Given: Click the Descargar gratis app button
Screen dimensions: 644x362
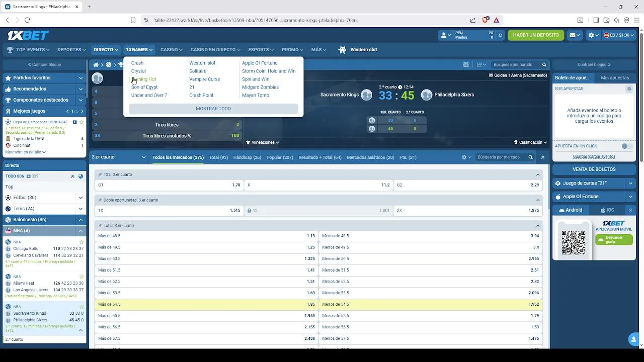Looking at the screenshot, I should coord(614,240).
